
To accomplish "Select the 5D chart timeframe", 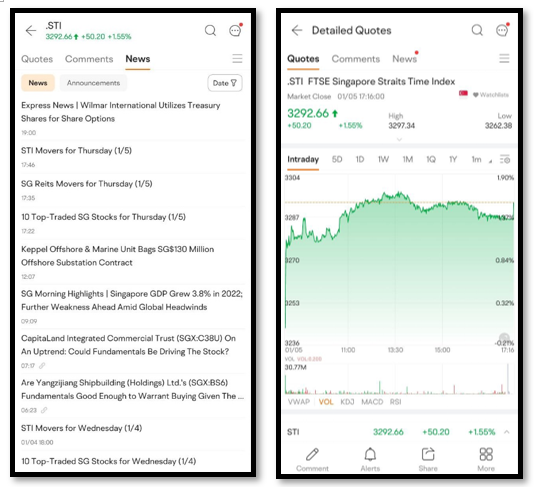I will click(x=337, y=160).
